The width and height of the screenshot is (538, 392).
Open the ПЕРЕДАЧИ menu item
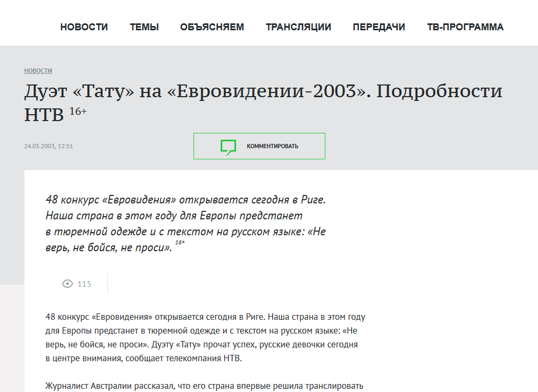[379, 27]
